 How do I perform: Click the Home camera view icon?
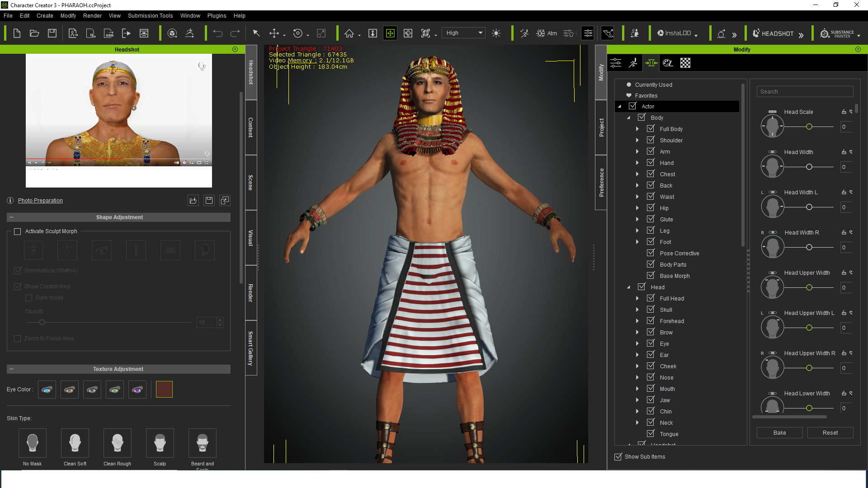[349, 33]
